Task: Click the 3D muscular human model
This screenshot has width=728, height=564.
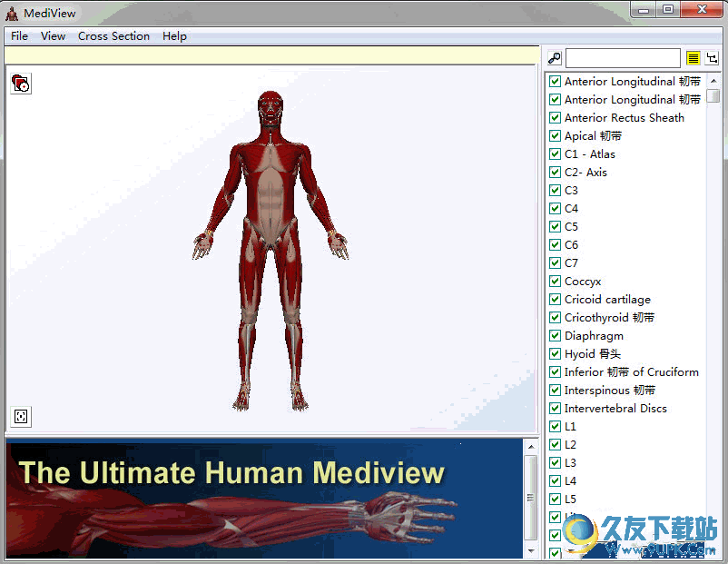Action: pos(271,251)
